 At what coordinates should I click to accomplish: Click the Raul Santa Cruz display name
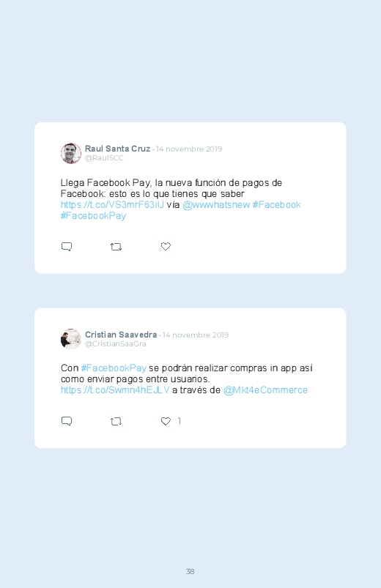[x=117, y=149]
